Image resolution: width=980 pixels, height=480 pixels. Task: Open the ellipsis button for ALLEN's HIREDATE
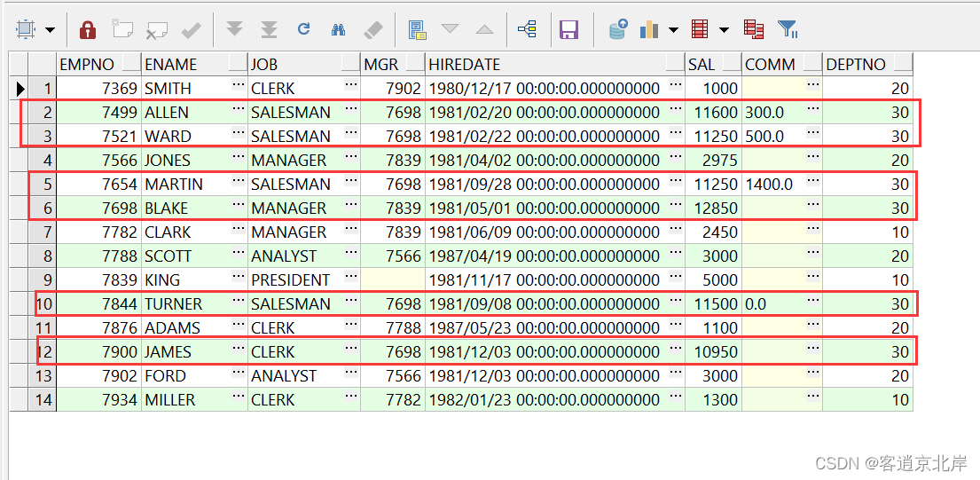click(676, 108)
